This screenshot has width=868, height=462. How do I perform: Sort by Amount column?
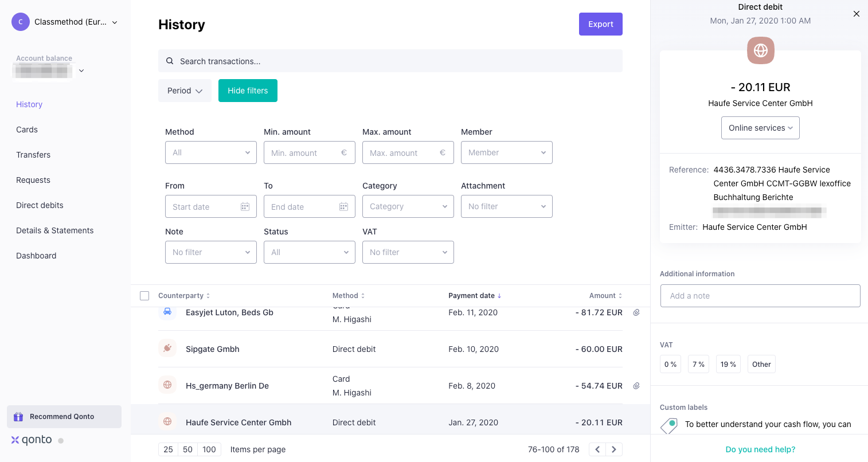[x=605, y=296]
